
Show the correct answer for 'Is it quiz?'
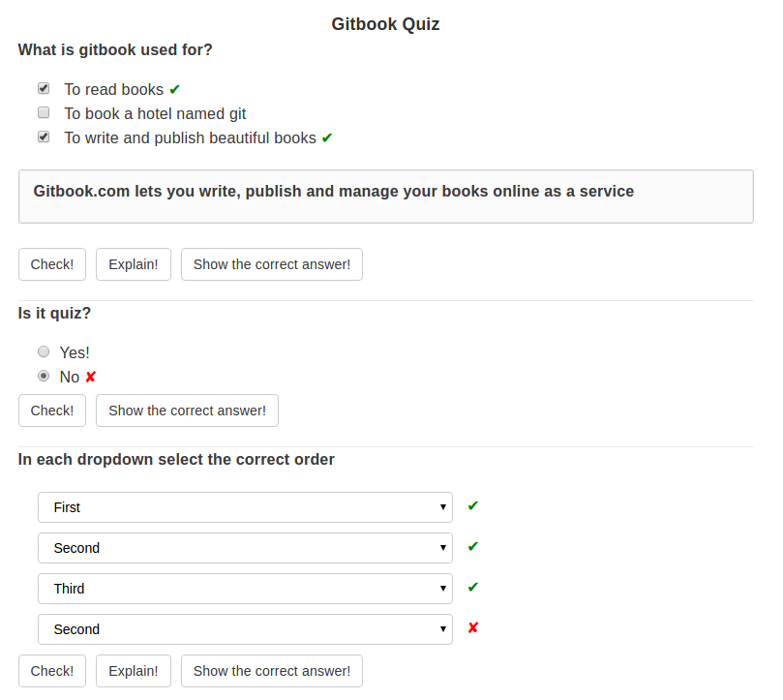187,411
